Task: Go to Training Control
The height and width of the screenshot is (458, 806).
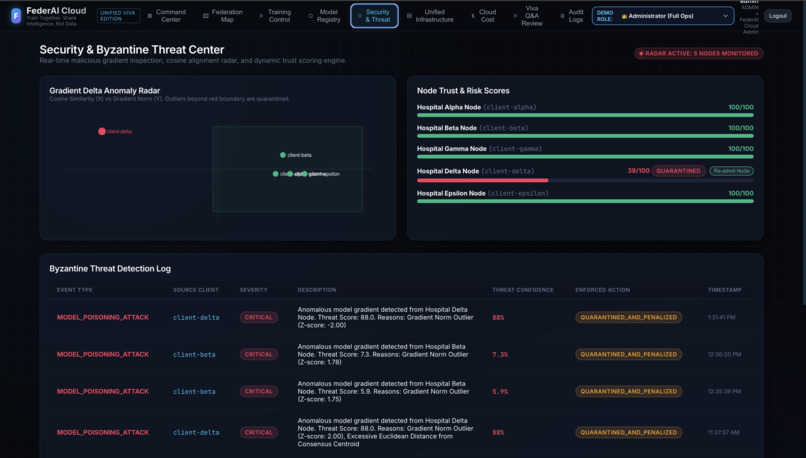Action: (276, 16)
